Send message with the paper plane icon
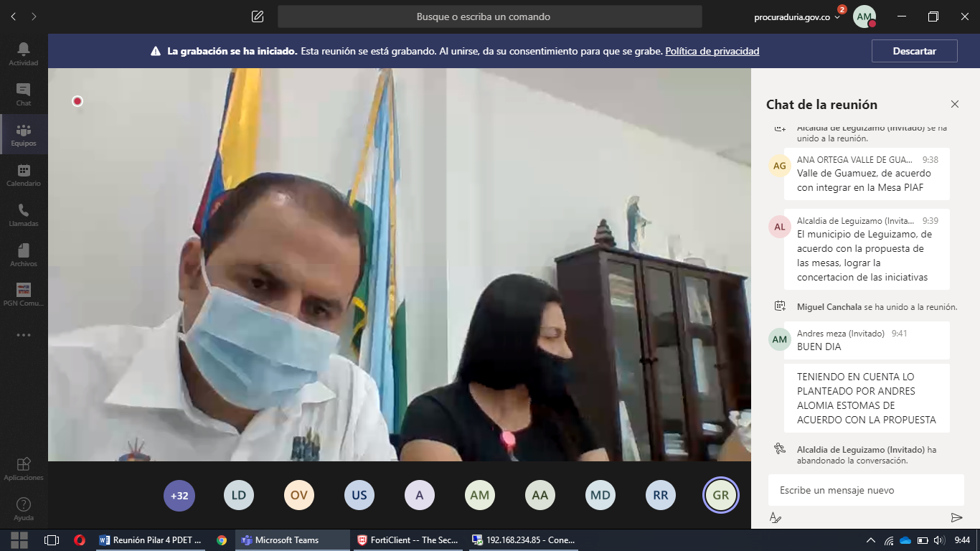 pos(956,518)
